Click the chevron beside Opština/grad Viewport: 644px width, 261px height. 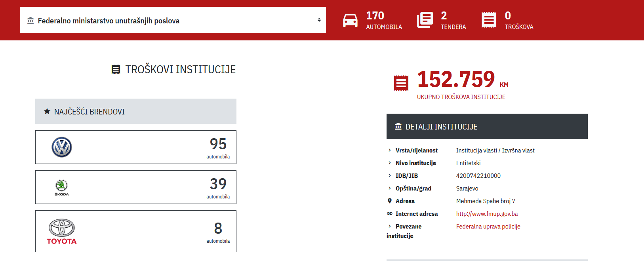390,188
